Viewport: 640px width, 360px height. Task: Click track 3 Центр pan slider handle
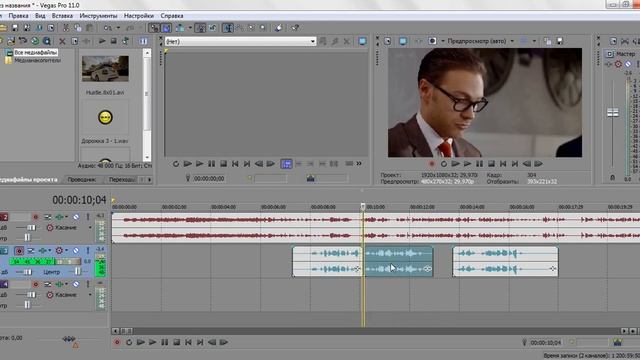pyautogui.click(x=78, y=271)
